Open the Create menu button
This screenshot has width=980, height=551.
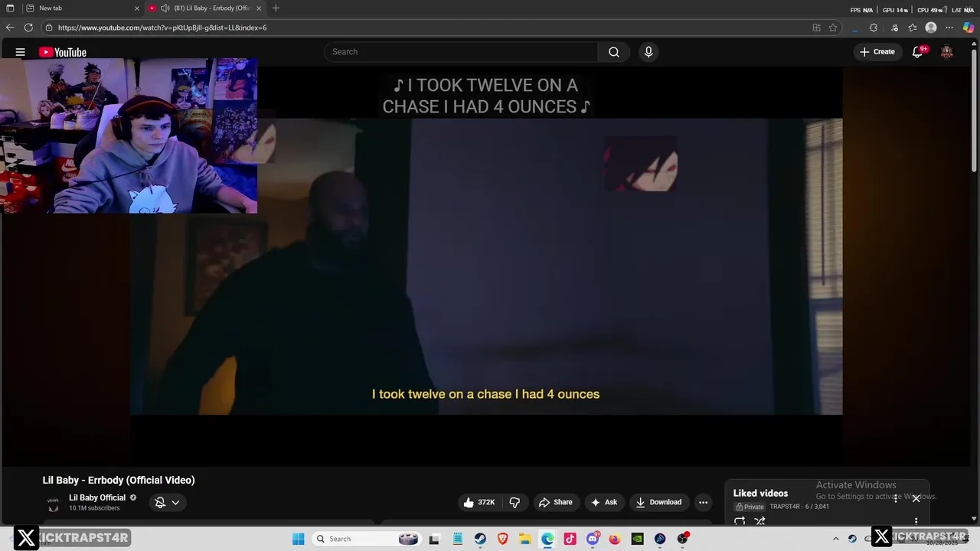(x=877, y=52)
